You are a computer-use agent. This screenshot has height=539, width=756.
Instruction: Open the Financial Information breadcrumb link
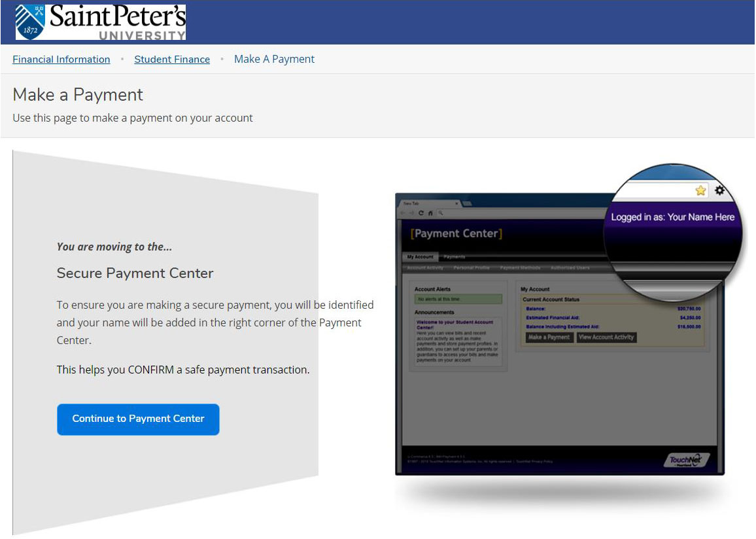pyautogui.click(x=61, y=59)
